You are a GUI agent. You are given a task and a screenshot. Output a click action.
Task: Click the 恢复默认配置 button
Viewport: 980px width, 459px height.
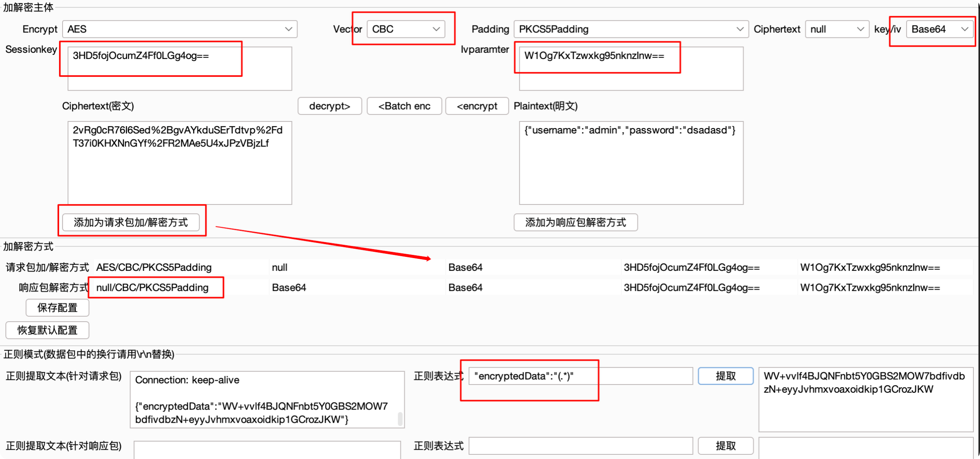47,330
